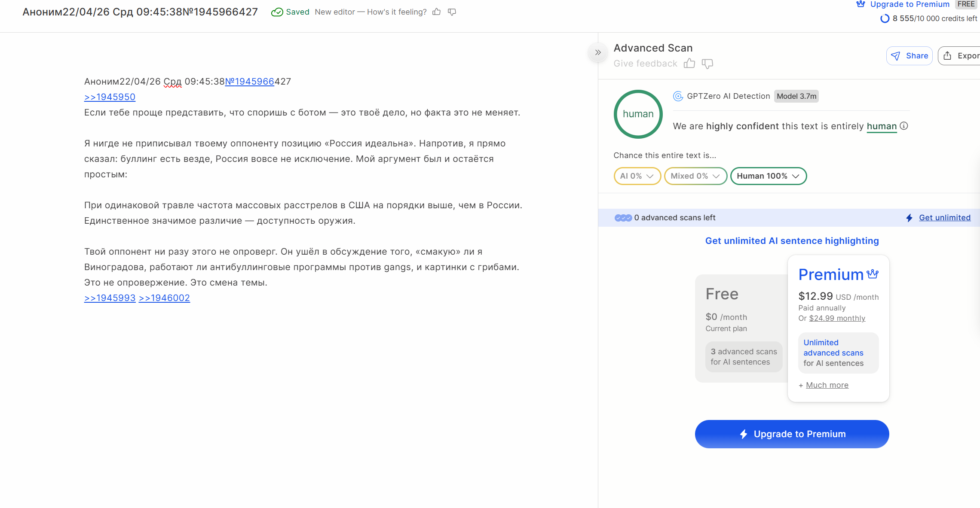This screenshot has width=980, height=508.
Task: Collapse the Advanced Scan panel with the double chevron
Action: (x=598, y=52)
